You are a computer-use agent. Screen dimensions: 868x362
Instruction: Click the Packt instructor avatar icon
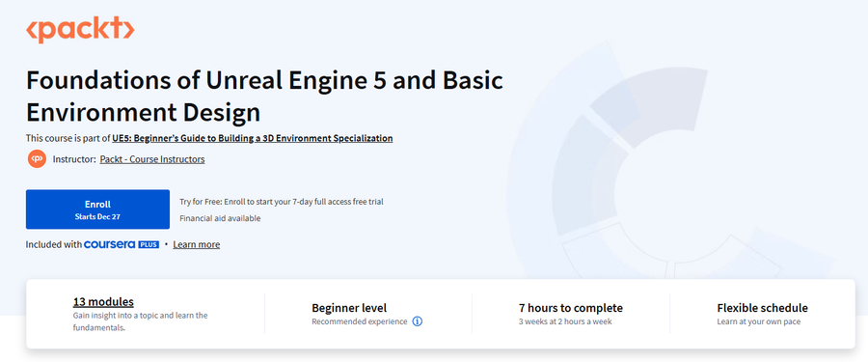(x=37, y=159)
